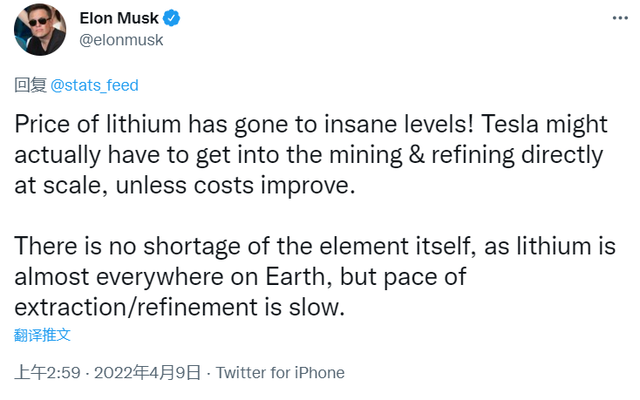Open the @stats_feed reply mention
The height and width of the screenshot is (400, 640).
click(x=95, y=85)
